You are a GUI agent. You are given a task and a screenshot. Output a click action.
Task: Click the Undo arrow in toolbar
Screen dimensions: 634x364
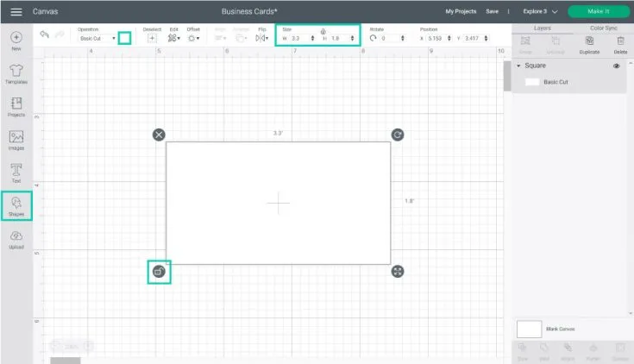[x=44, y=35]
